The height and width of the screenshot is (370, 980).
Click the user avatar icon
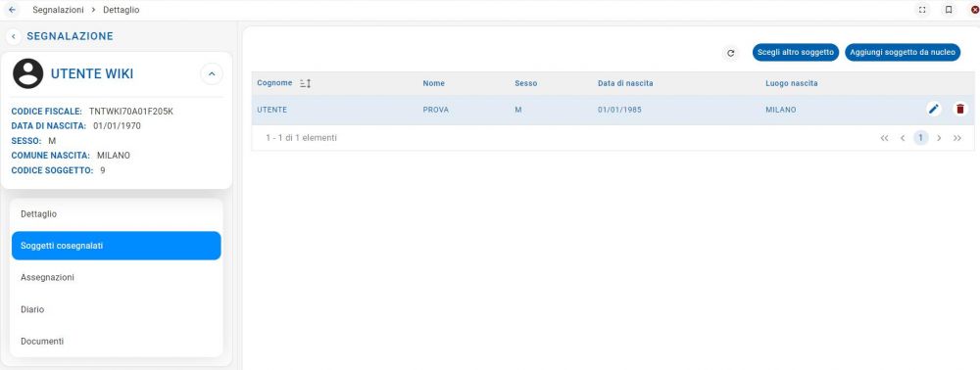click(28, 73)
